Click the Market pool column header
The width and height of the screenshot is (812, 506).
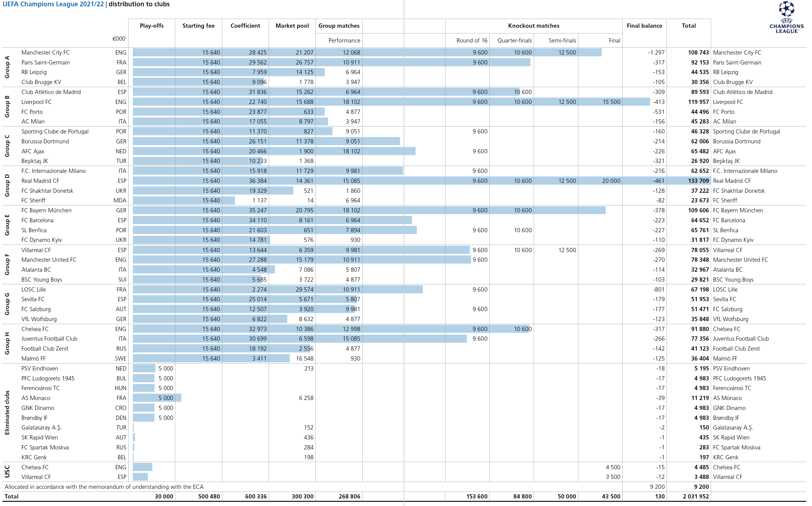(x=292, y=26)
